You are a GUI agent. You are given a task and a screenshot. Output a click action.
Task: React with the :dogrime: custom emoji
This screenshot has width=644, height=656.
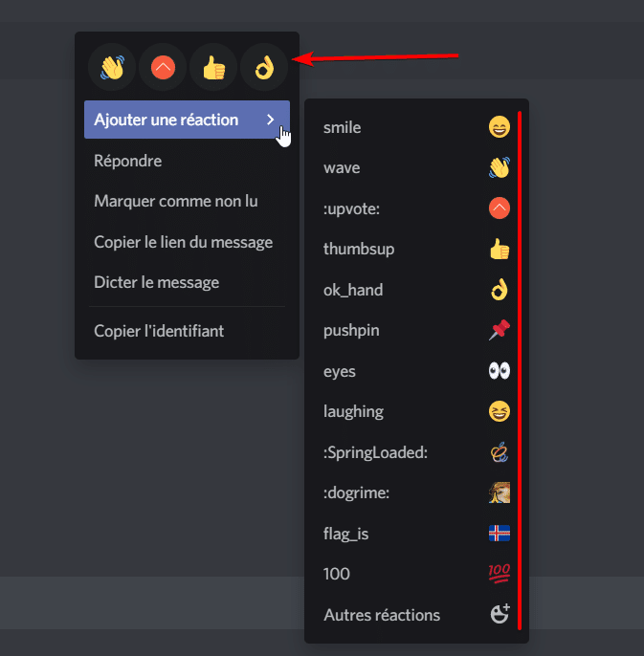coord(416,492)
